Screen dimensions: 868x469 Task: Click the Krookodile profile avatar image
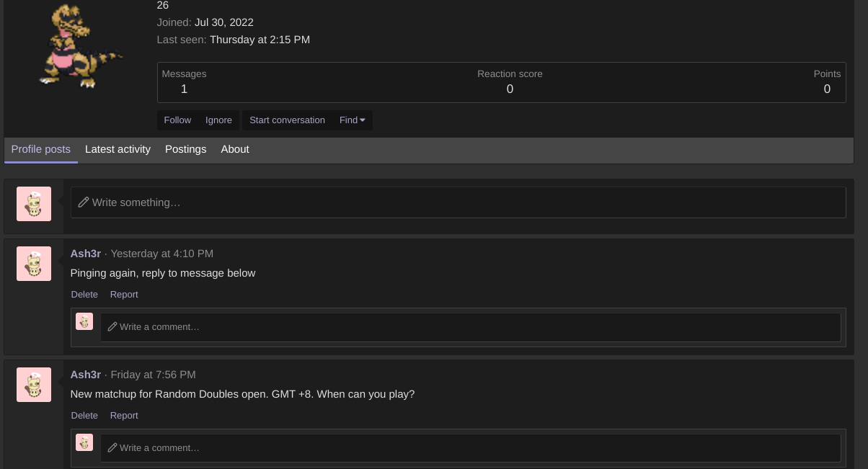pyautogui.click(x=81, y=45)
